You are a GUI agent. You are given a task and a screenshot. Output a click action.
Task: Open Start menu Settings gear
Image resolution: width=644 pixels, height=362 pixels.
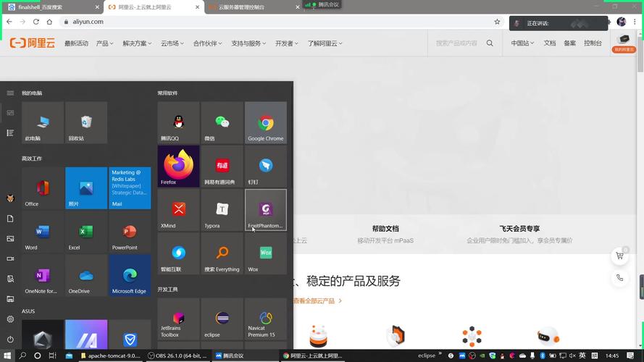[x=10, y=319]
